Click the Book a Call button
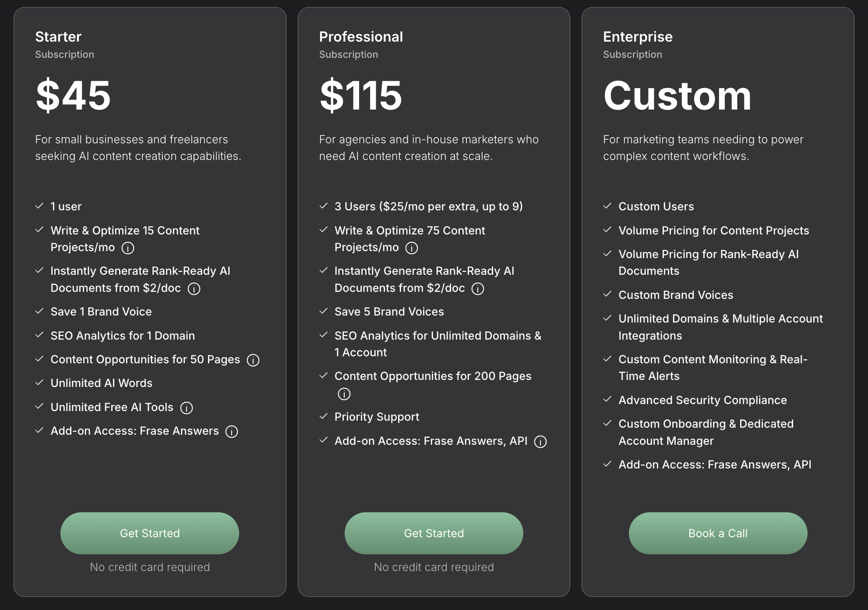 [718, 533]
